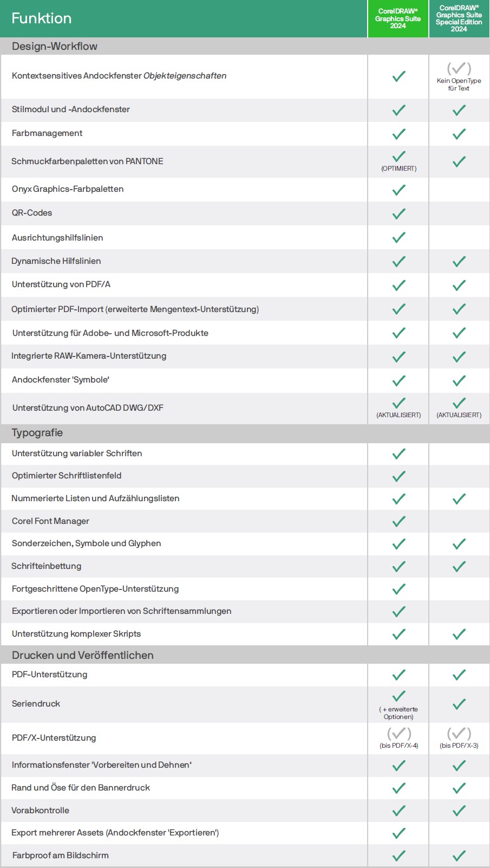Select the "Design-Workflow" section header
This screenshot has height=868, width=490.
[x=55, y=46]
